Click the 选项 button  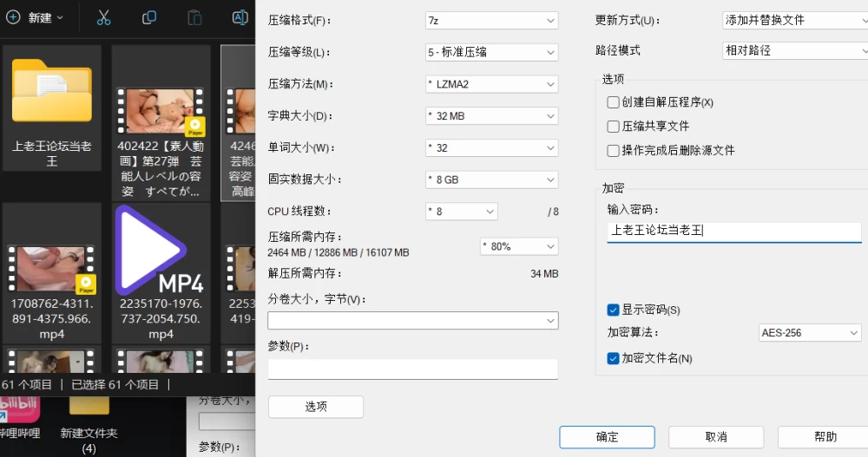[x=316, y=407]
